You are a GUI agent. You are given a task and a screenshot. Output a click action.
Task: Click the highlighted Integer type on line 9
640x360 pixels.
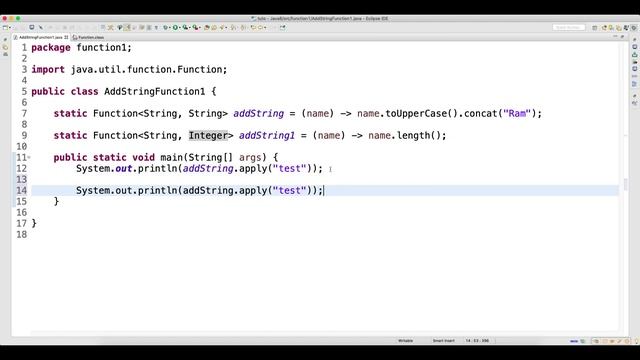click(208, 136)
